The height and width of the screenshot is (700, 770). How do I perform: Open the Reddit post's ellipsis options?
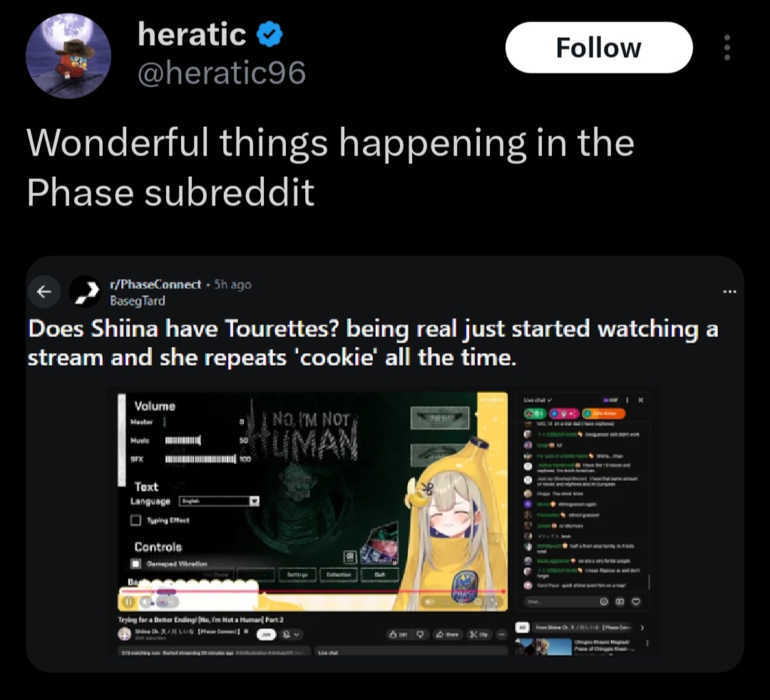(x=729, y=292)
